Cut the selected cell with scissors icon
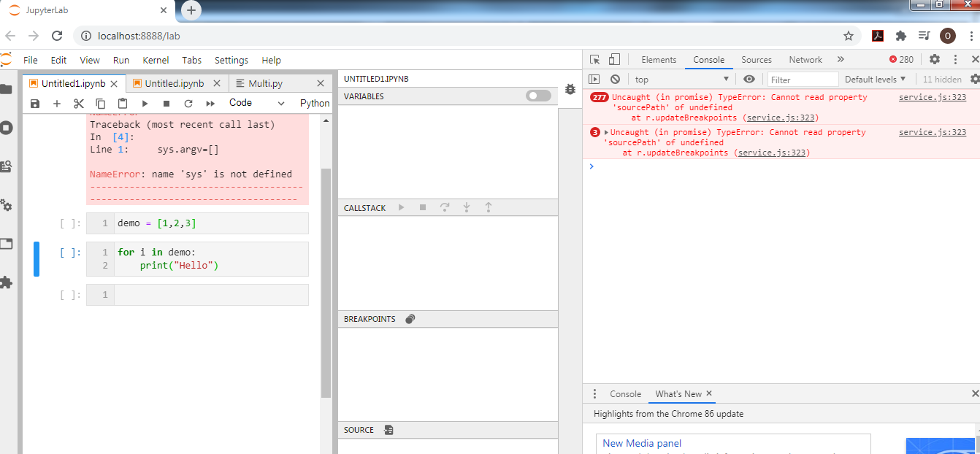Viewport: 980px width, 454px height. pyautogui.click(x=78, y=103)
